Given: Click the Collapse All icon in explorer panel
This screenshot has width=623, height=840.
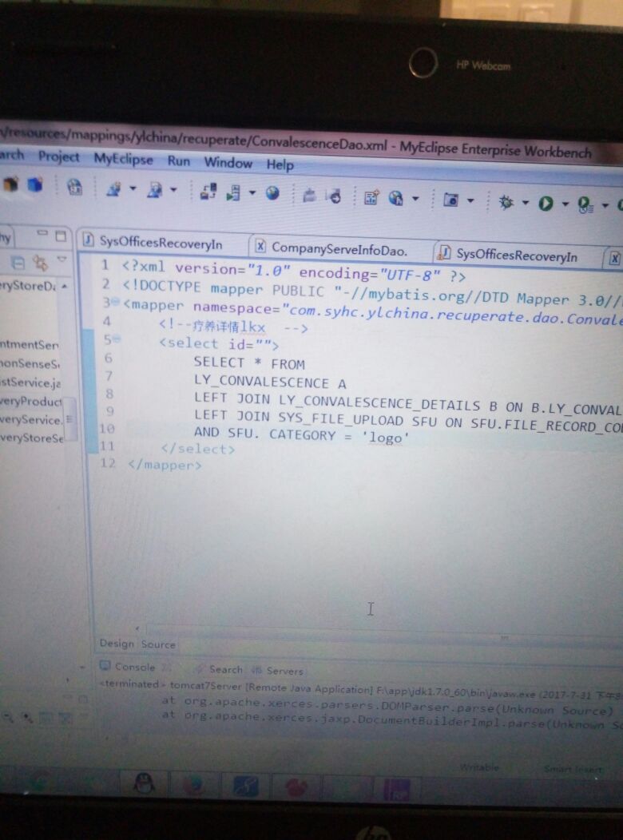Looking at the screenshot, I should coord(17,261).
